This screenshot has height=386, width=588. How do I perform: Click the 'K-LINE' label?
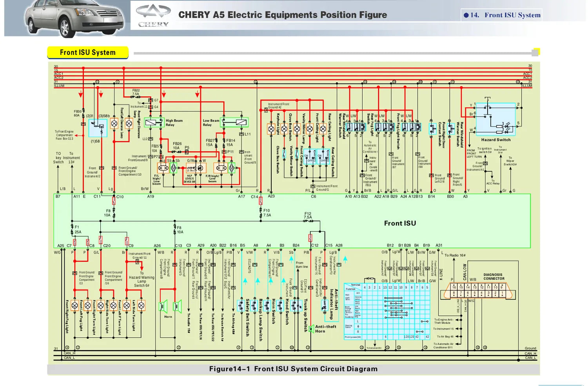(x=441, y=274)
